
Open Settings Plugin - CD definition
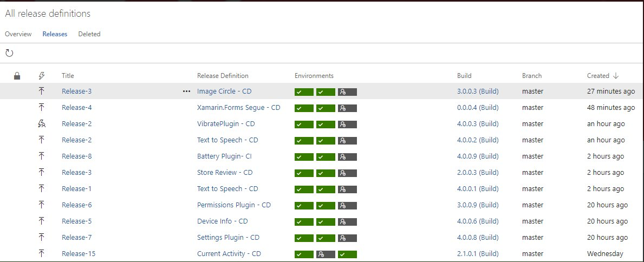click(228, 237)
